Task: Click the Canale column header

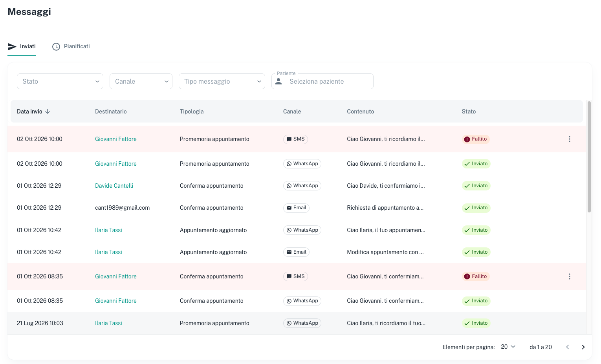Action: point(292,112)
